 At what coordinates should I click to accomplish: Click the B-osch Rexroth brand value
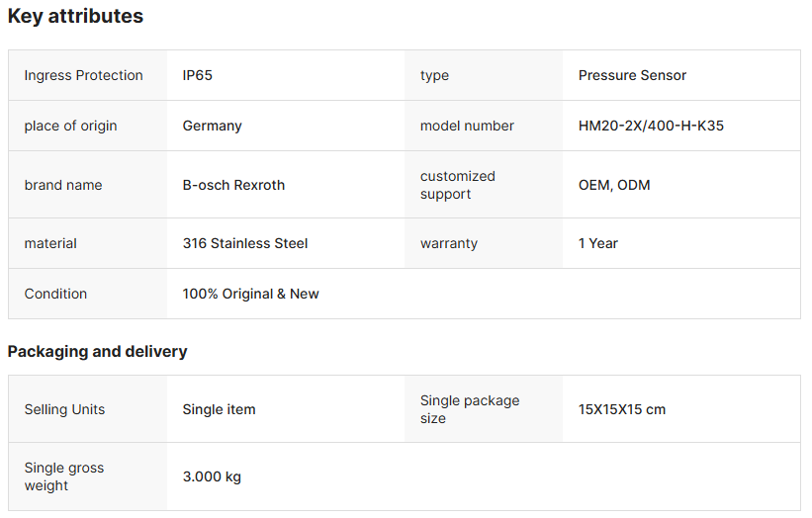point(233,185)
